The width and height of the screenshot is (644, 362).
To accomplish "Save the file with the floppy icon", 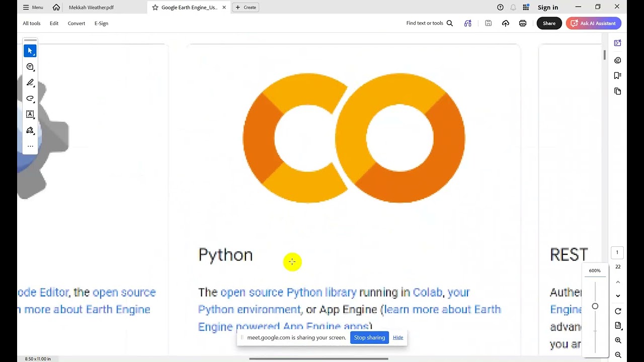I will [488, 23].
